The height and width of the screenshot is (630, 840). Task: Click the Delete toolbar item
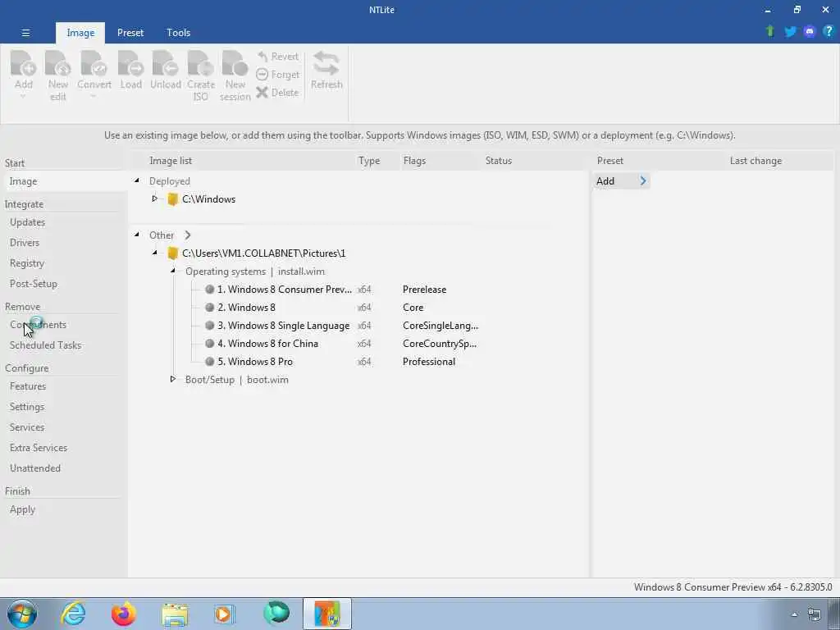277,92
